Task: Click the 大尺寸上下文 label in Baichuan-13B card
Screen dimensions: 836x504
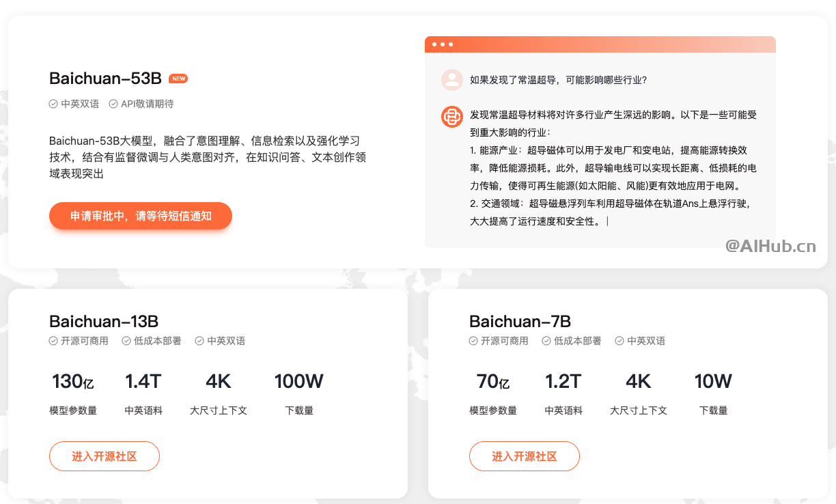Action: point(219,410)
